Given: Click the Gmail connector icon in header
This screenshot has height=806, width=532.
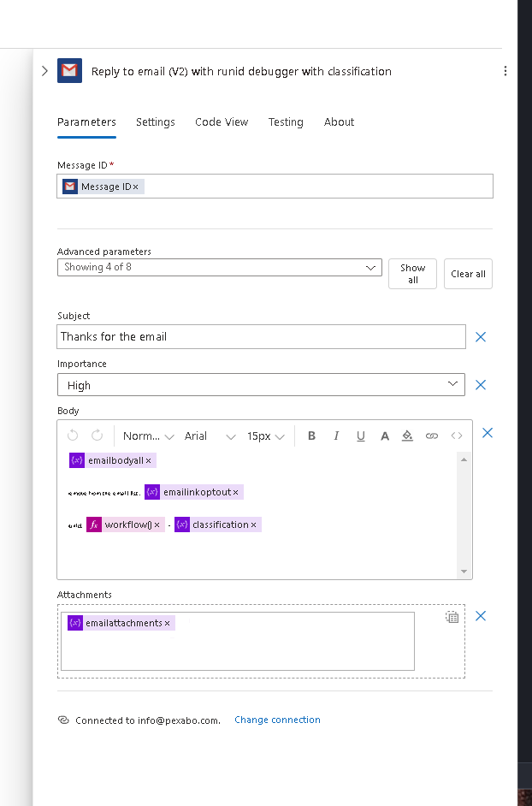Looking at the screenshot, I should click(69, 70).
